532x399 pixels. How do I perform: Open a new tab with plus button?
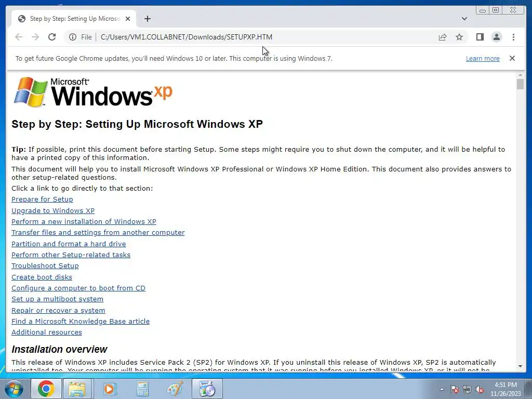click(147, 19)
